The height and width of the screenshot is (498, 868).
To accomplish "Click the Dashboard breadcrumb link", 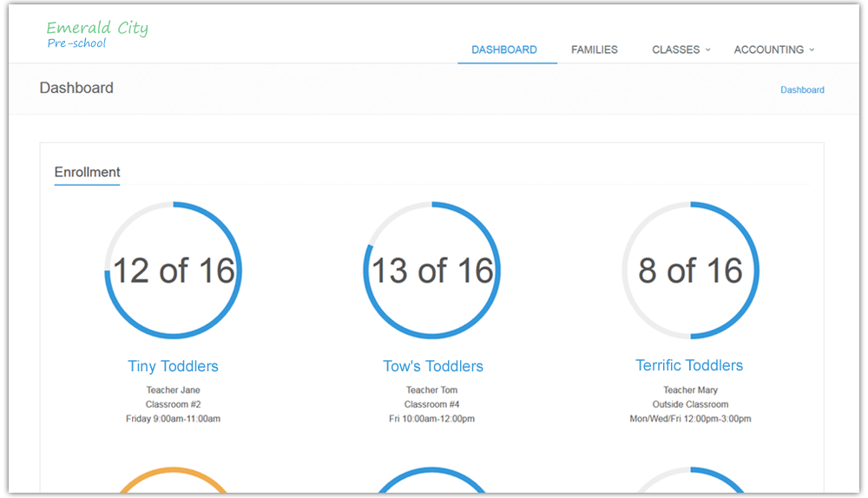I will [802, 90].
